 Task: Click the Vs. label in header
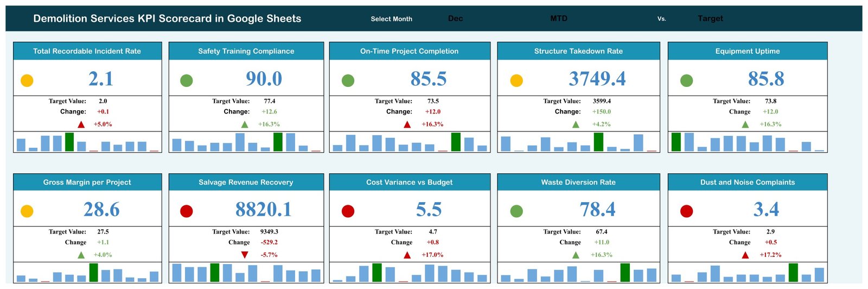661,19
